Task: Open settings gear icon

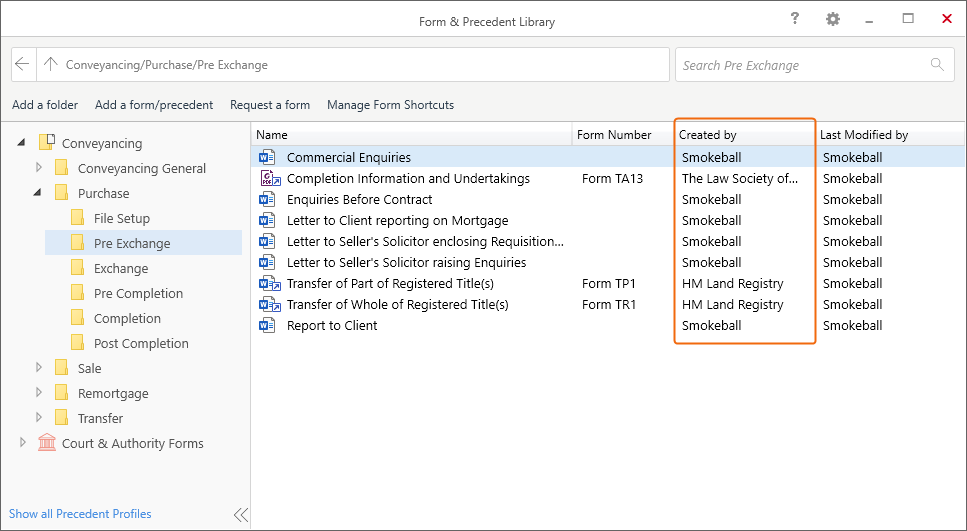Action: point(833,20)
